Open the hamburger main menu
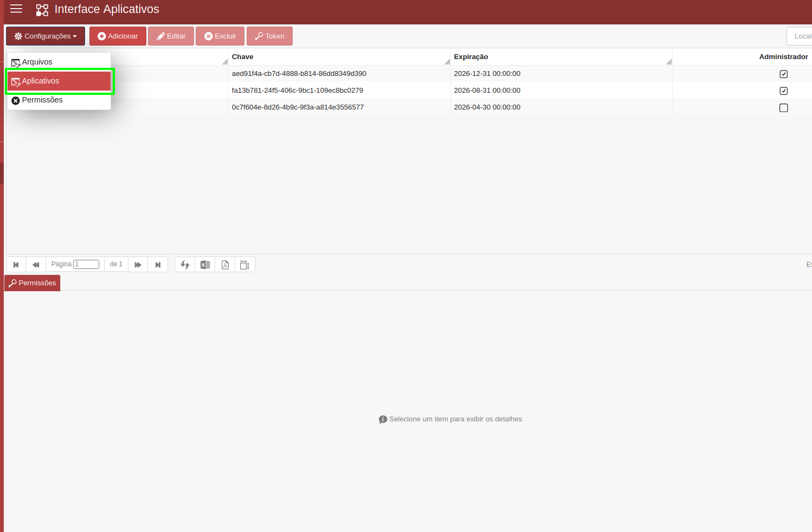This screenshot has height=532, width=812. point(16,9)
